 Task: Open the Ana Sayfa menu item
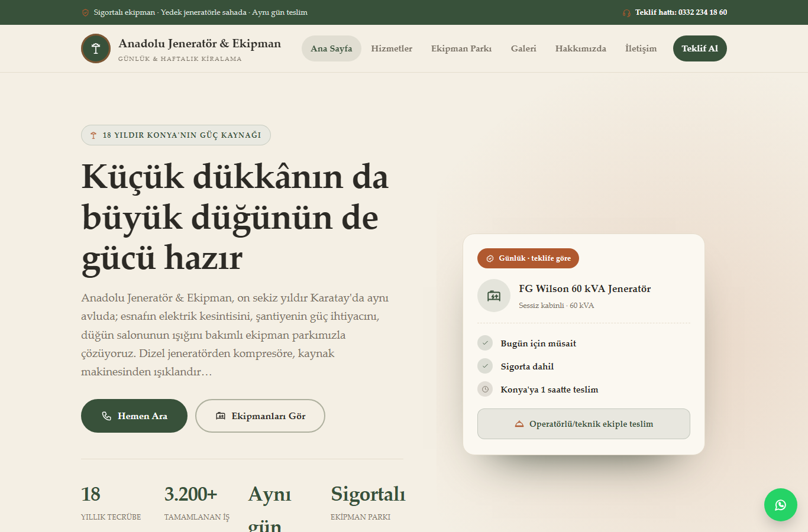[331, 48]
